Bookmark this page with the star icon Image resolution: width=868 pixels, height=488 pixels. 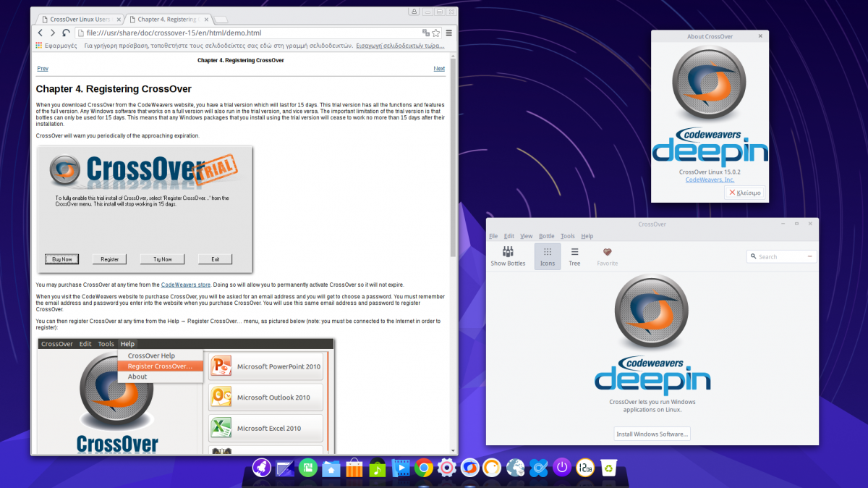pos(436,33)
